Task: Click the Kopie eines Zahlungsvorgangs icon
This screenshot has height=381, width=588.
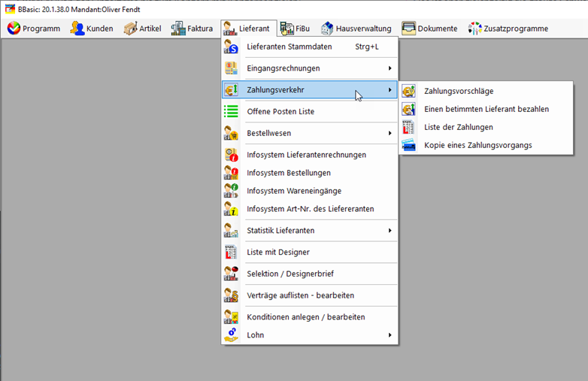Action: point(409,145)
